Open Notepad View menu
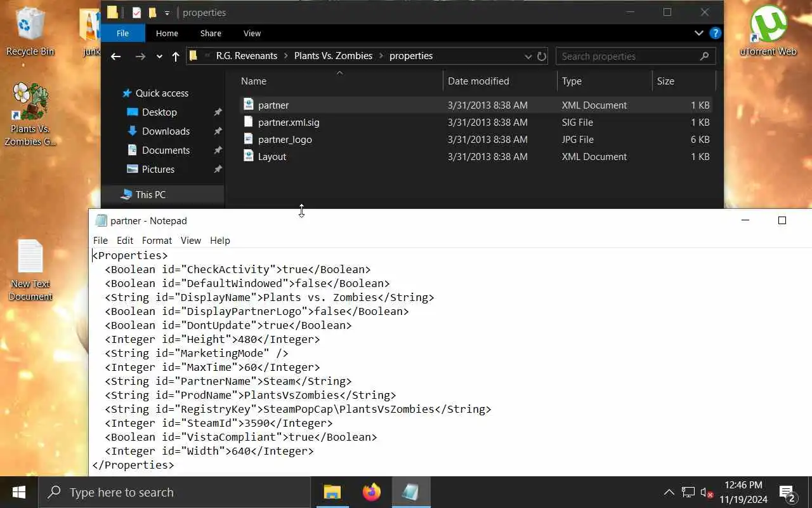812x508 pixels. tap(190, 240)
